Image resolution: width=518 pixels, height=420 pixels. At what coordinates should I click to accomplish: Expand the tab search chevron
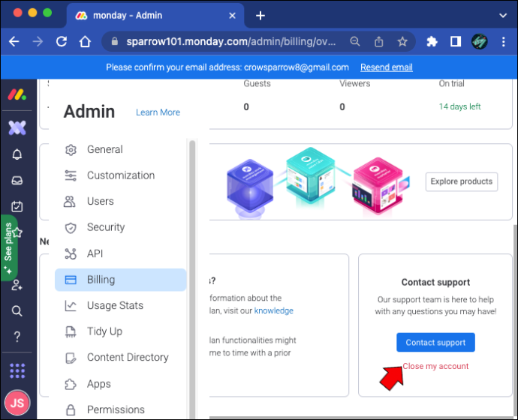(503, 16)
